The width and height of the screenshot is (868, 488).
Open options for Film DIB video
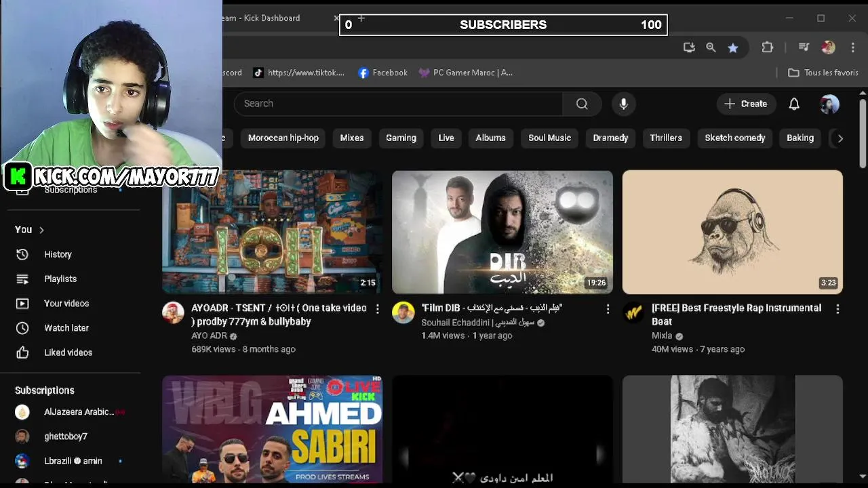pyautogui.click(x=608, y=309)
